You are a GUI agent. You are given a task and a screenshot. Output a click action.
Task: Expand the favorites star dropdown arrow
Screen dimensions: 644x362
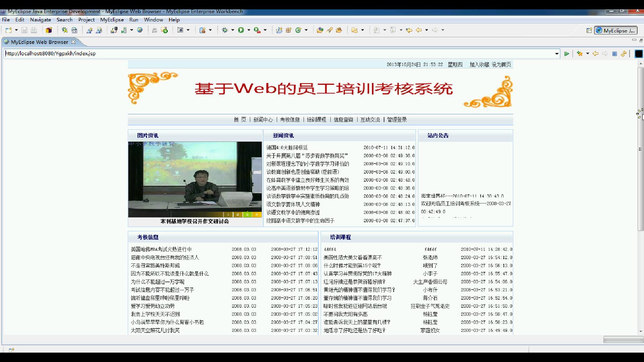587,54
